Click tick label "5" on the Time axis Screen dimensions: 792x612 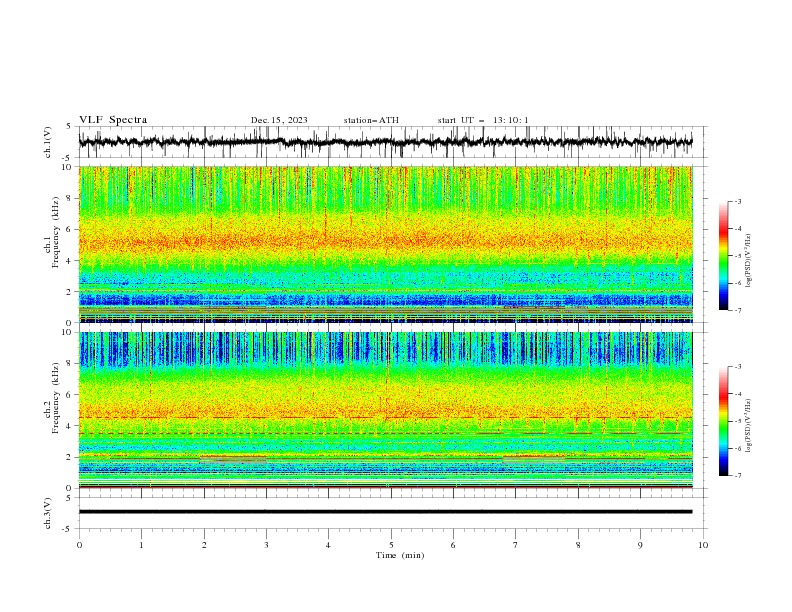[391, 545]
